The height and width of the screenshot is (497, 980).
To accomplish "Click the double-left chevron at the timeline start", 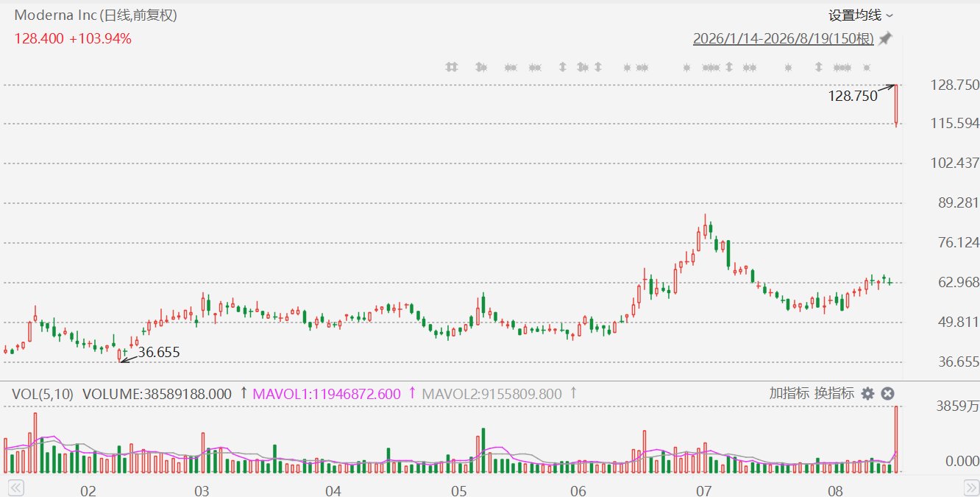I will pyautogui.click(x=16, y=487).
